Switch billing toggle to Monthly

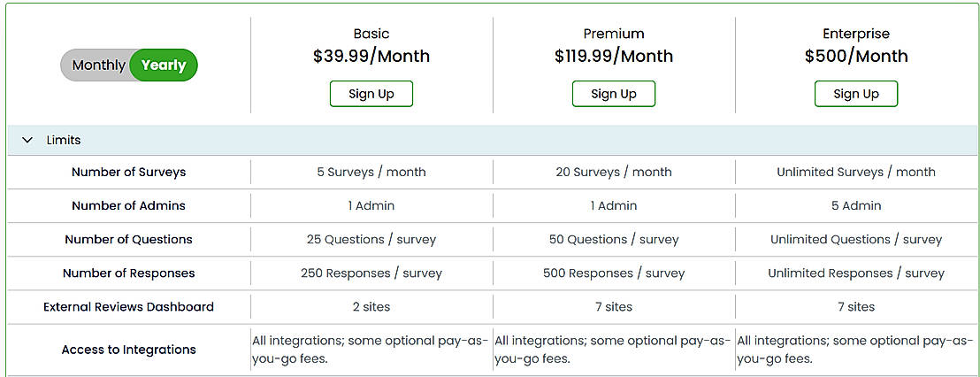click(98, 65)
